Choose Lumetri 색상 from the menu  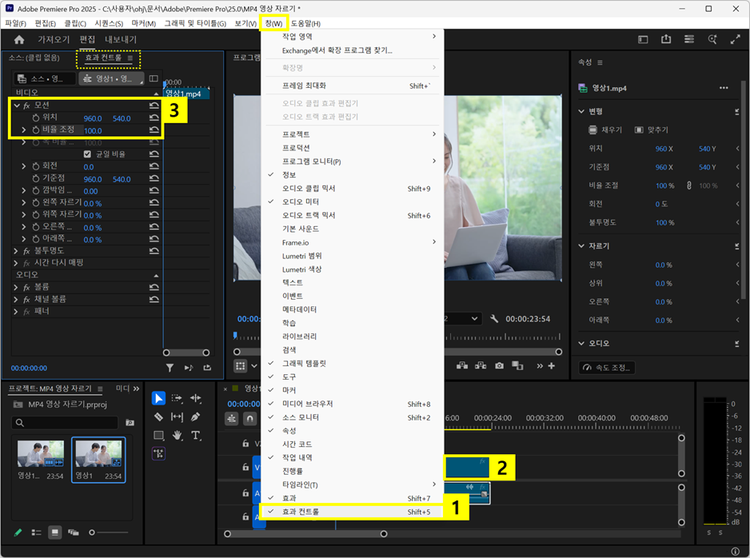pos(353,269)
